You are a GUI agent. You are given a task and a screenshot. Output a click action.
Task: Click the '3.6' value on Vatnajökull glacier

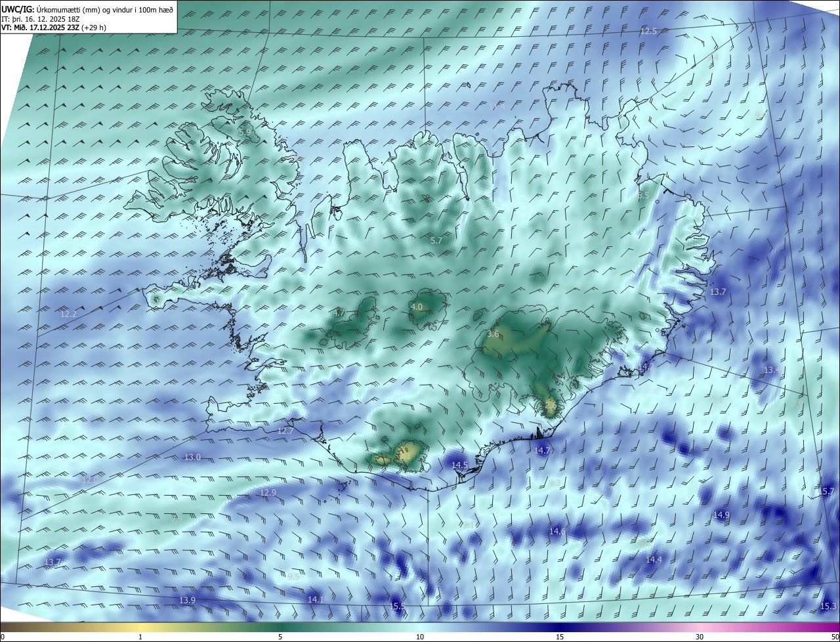pyautogui.click(x=493, y=334)
